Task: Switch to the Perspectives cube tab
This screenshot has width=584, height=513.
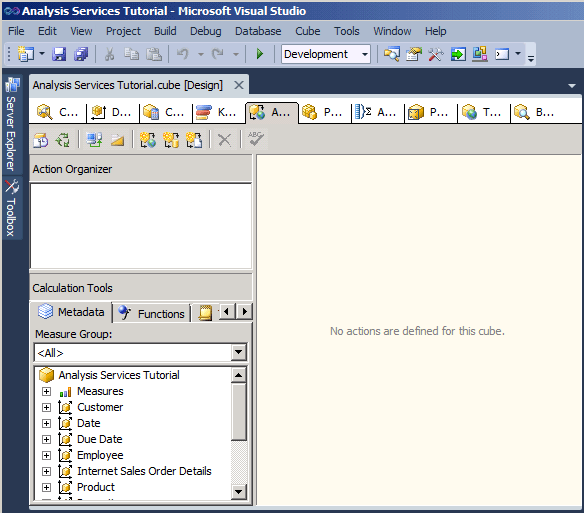Action: click(x=430, y=112)
